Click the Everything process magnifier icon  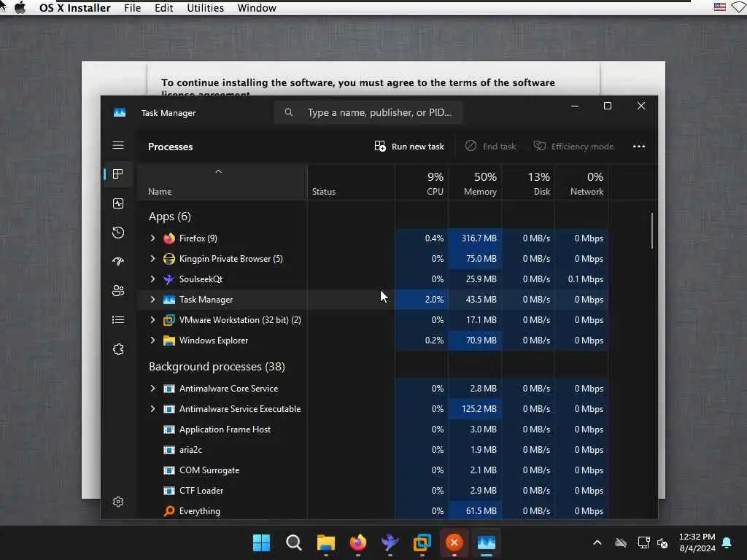pyautogui.click(x=169, y=511)
